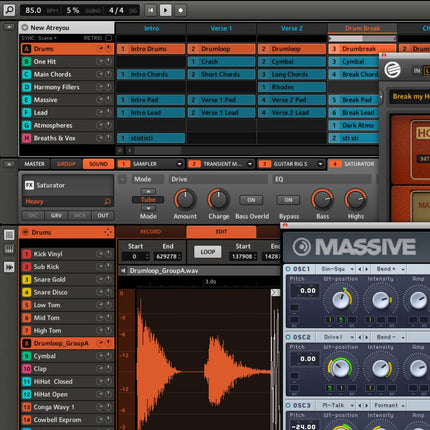
Task: Start playback with the play button
Action: 165,10
